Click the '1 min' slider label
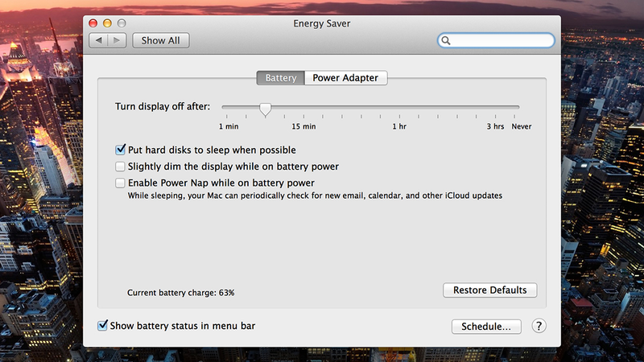 click(229, 126)
